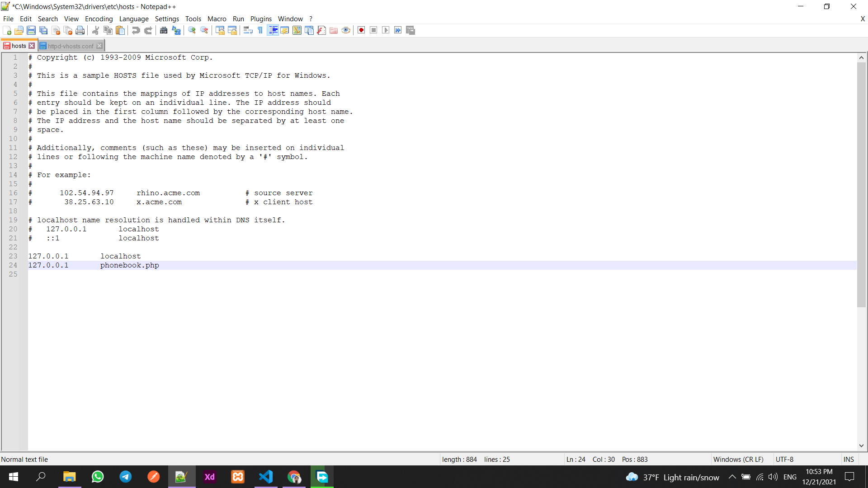
Task: Click the rhino.acme.com example hostname
Action: click(168, 193)
